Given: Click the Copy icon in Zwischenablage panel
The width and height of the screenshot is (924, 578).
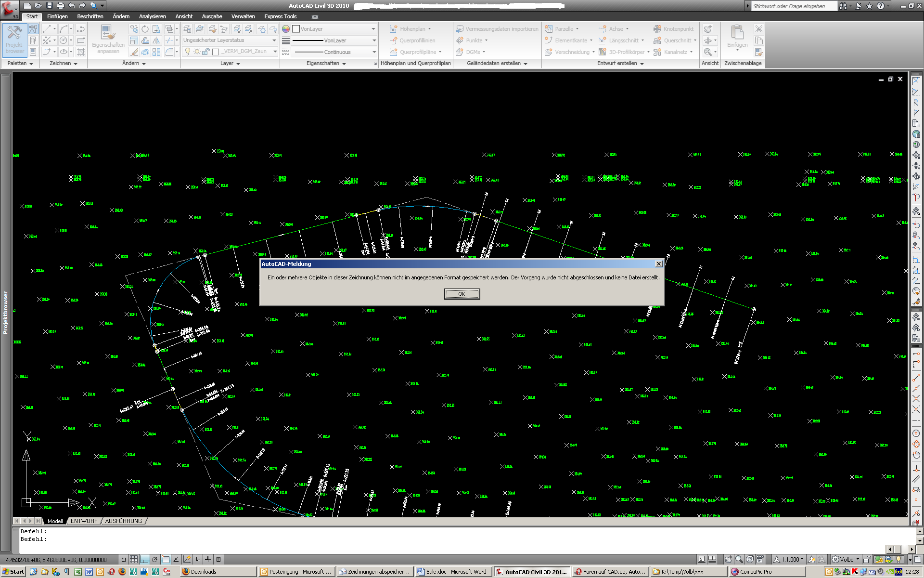Looking at the screenshot, I should click(x=759, y=40).
